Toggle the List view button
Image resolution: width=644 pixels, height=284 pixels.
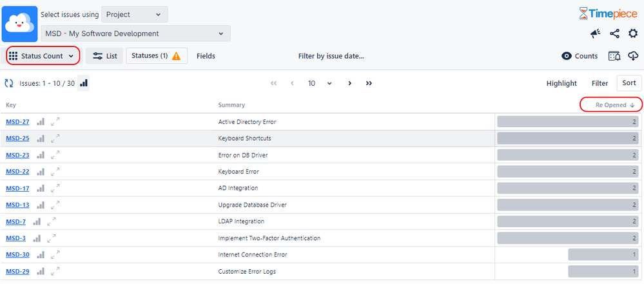point(105,56)
